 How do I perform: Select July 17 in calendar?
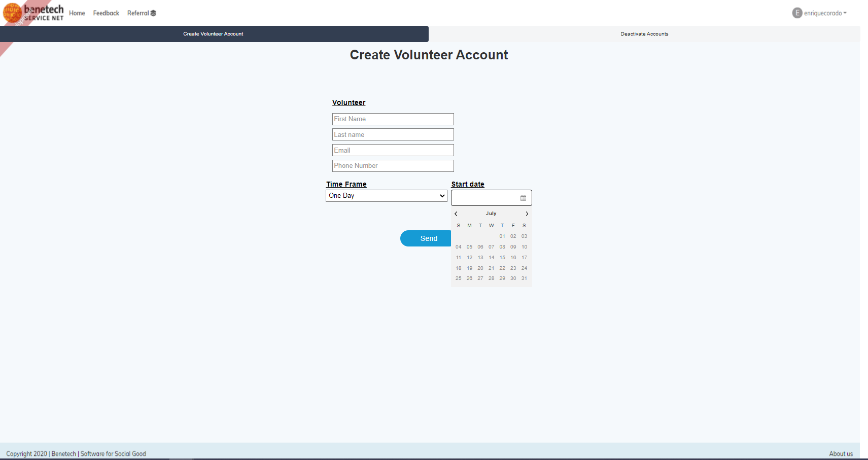[525, 258]
